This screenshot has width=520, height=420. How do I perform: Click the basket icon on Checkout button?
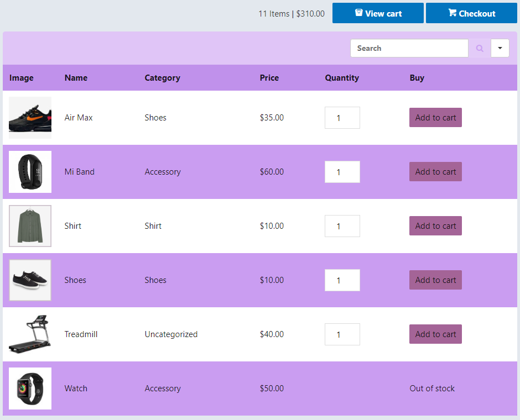pos(453,13)
